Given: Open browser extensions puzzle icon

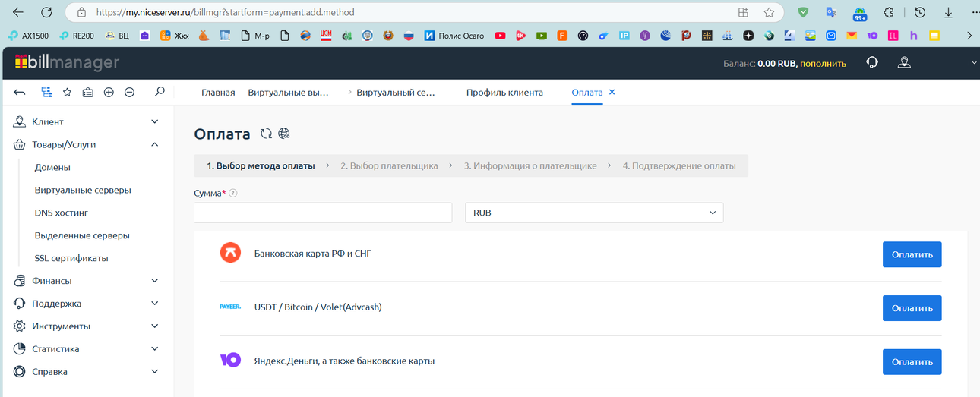Looking at the screenshot, I should (889, 13).
